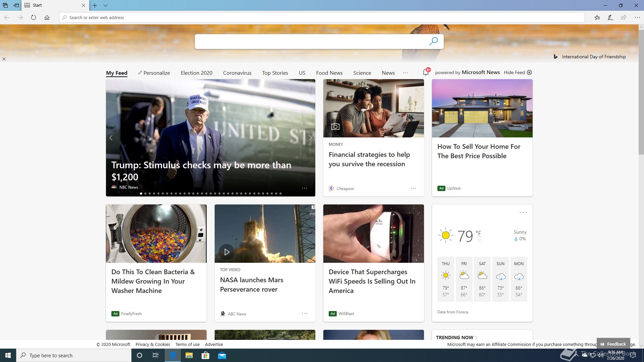
Task: Click the Forward navigation arrow
Action: pyautogui.click(x=20, y=17)
